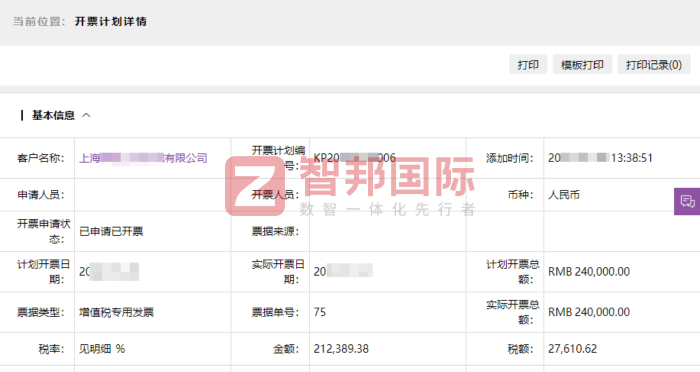Select the 实际开票总额 RMB 240,000.00 value

tap(589, 312)
